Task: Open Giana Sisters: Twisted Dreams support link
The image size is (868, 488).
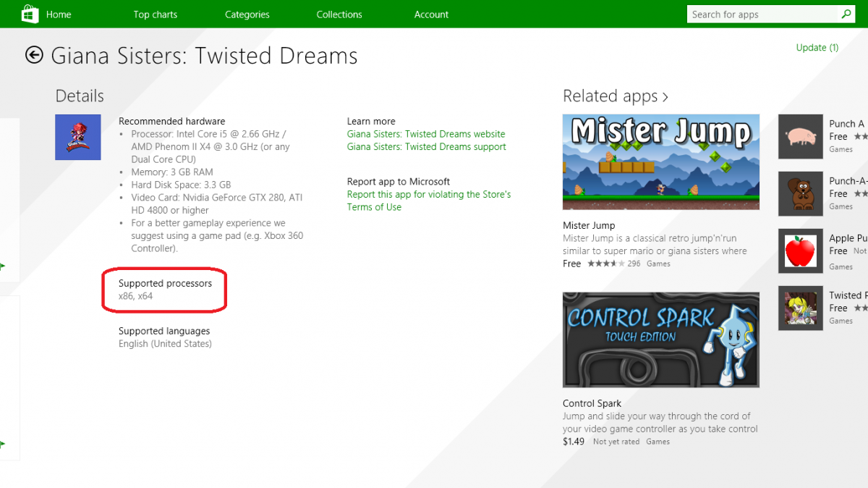Action: tap(427, 146)
